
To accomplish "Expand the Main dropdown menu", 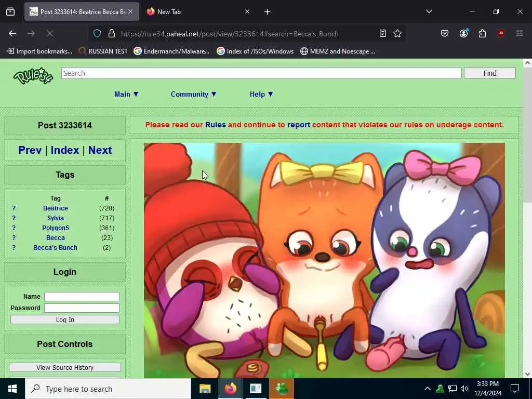I will (126, 95).
